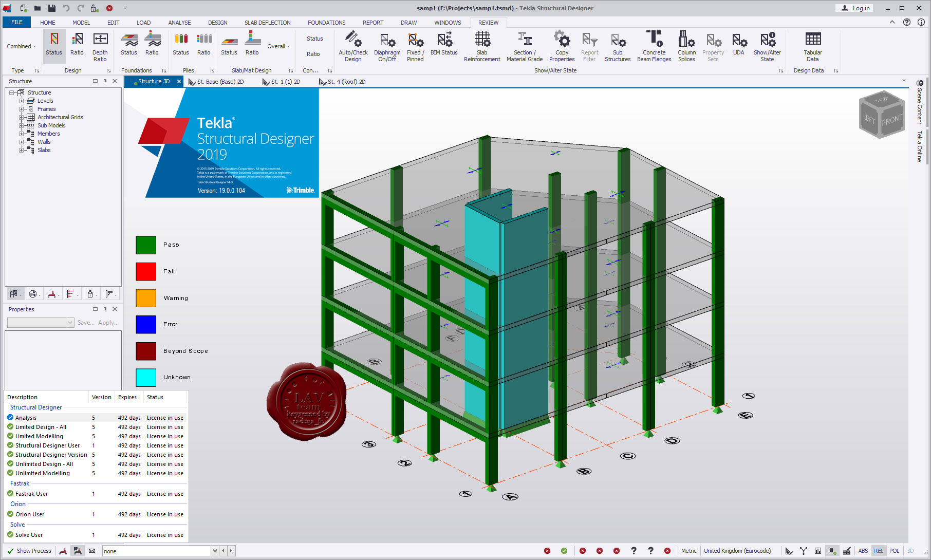
Task: Expand the Levels tree node
Action: (21, 101)
